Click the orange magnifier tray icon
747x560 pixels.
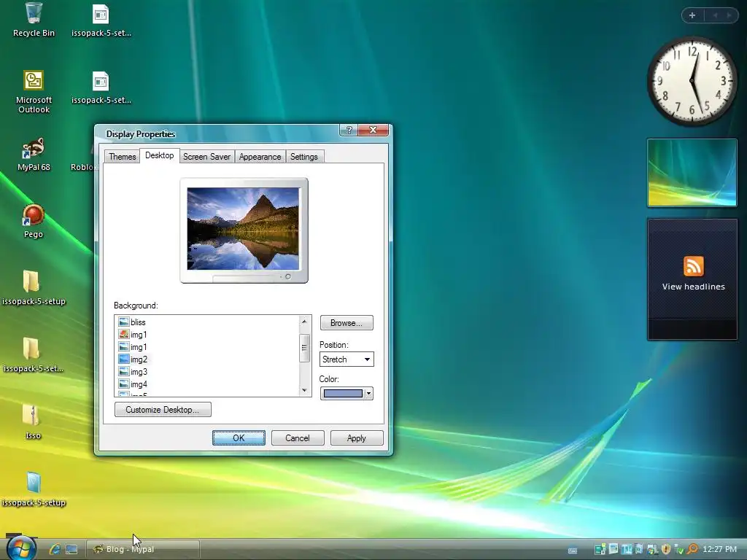coord(693,549)
